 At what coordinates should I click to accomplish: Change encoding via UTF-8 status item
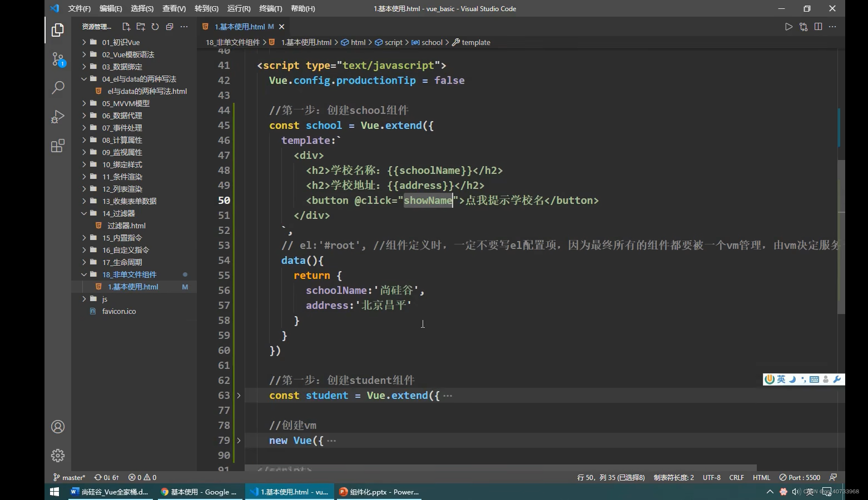pyautogui.click(x=712, y=477)
